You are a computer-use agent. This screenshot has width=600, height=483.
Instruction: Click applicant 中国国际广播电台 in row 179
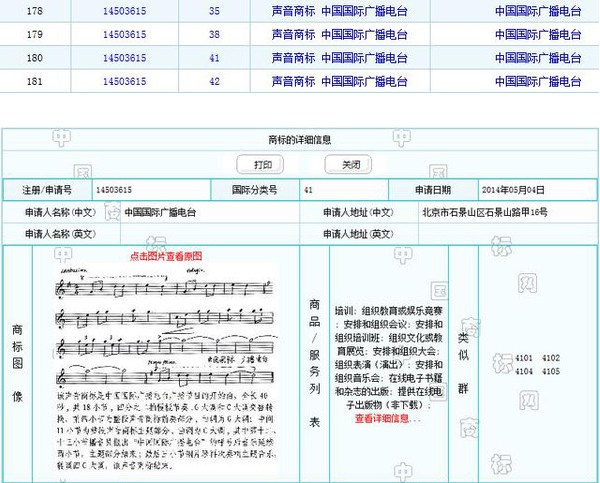pos(538,34)
